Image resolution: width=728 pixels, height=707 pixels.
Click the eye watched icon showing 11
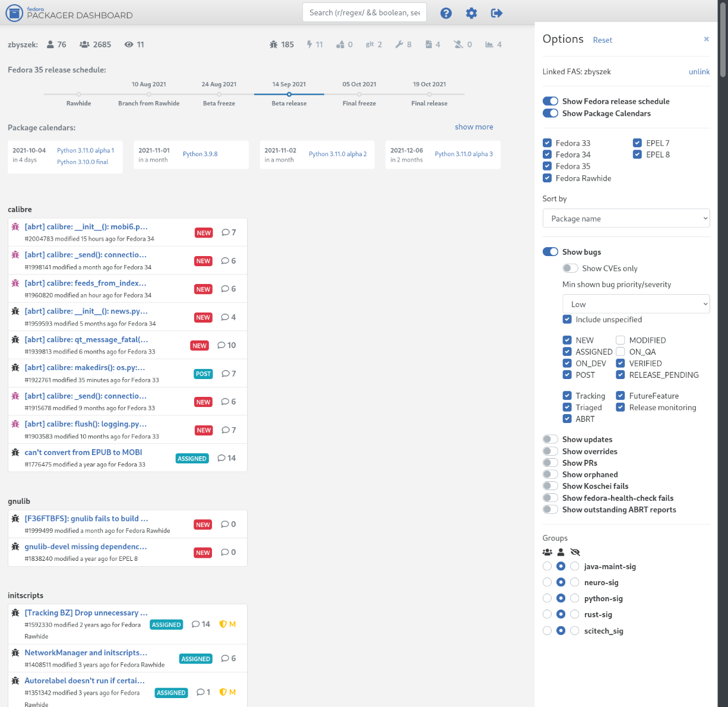129,45
